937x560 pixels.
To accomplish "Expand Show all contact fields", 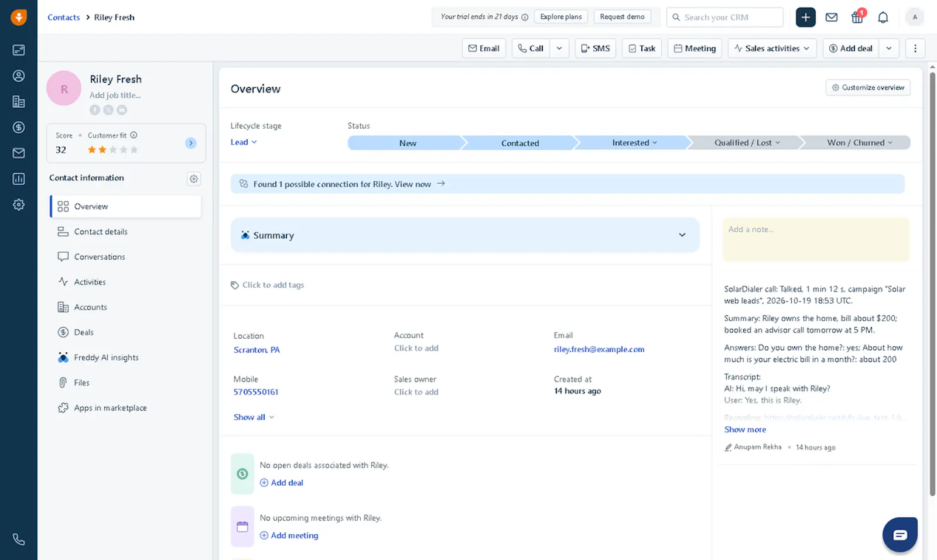I will [254, 417].
